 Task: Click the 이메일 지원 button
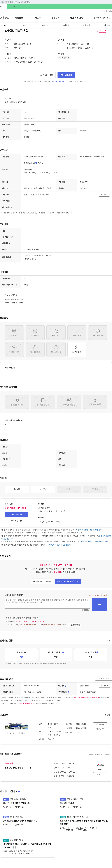[16, 521]
